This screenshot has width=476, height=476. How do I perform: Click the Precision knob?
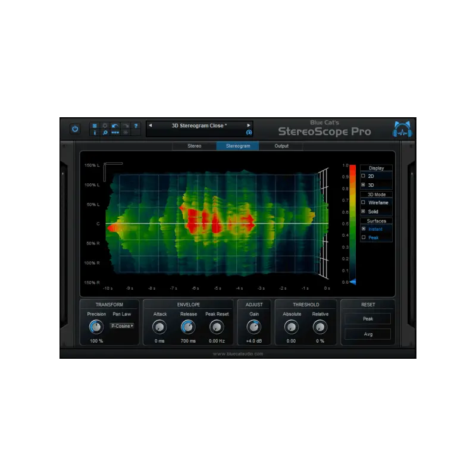tap(96, 327)
